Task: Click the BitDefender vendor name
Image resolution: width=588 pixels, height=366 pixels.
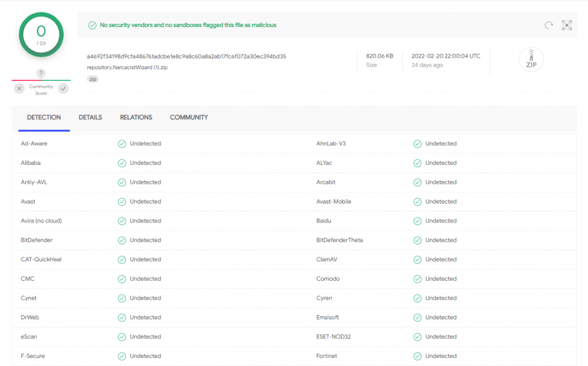Action: point(37,240)
